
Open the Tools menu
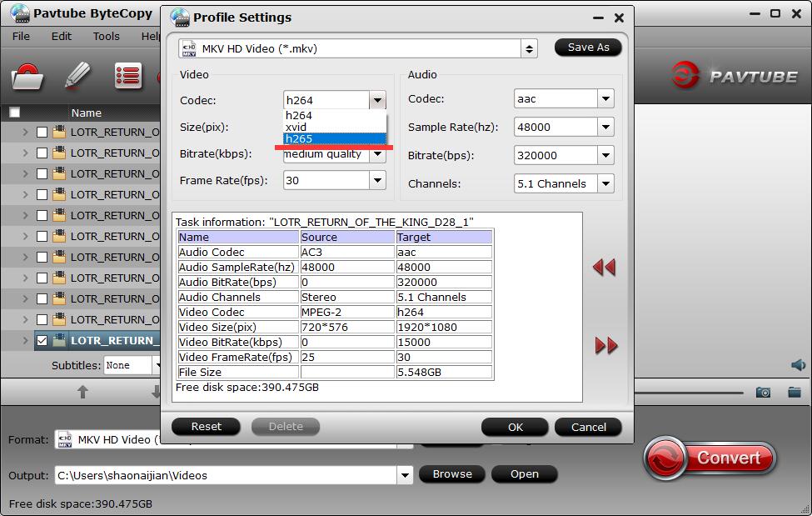(x=106, y=37)
